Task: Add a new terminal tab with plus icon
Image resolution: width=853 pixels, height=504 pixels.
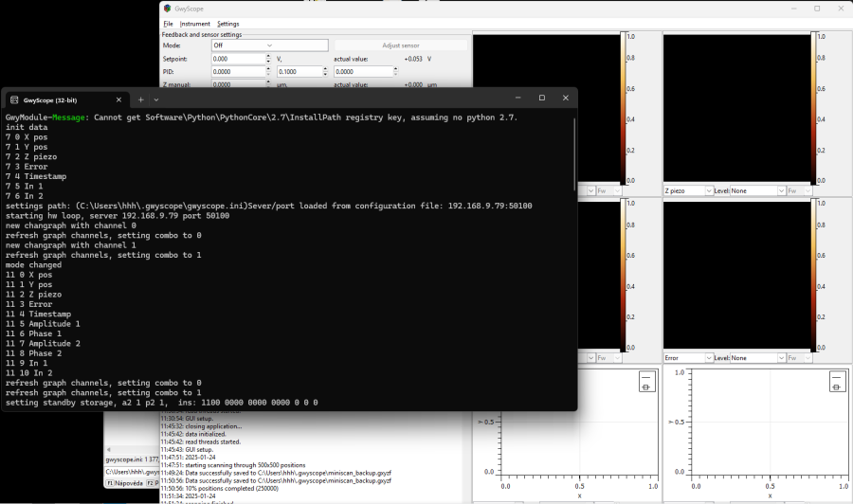Action: 140,99
